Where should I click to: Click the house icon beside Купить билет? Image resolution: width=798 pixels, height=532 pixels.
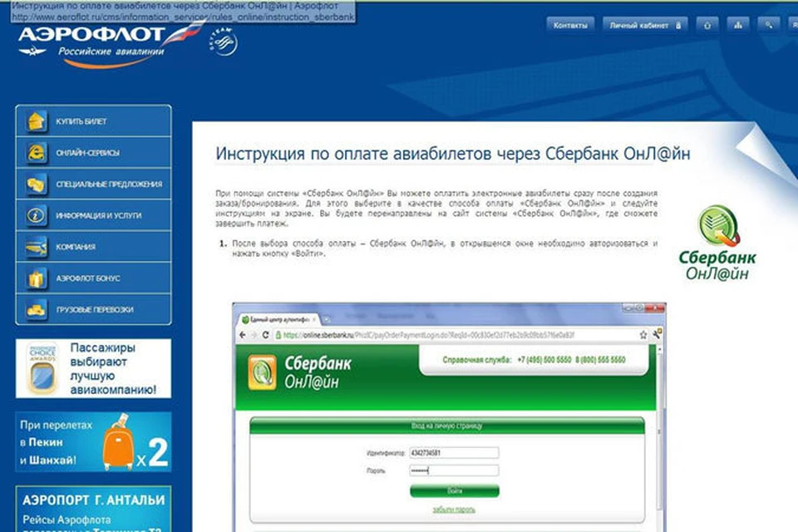36,121
